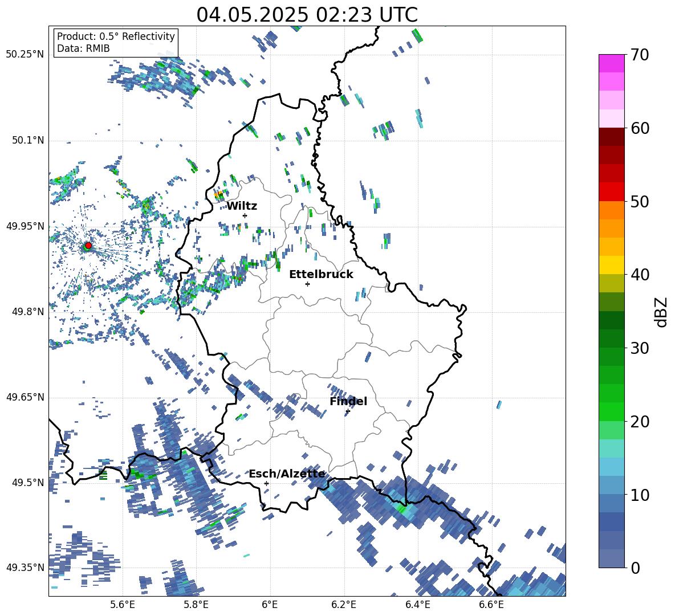Pick the dark red swatch below 60 dBZ
The width and height of the screenshot is (675, 616).
[611, 137]
